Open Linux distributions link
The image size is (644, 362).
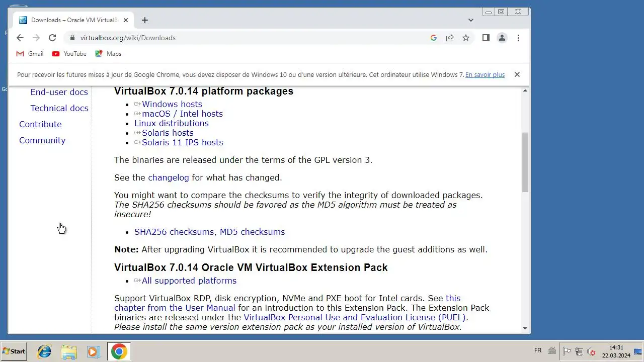click(x=171, y=123)
